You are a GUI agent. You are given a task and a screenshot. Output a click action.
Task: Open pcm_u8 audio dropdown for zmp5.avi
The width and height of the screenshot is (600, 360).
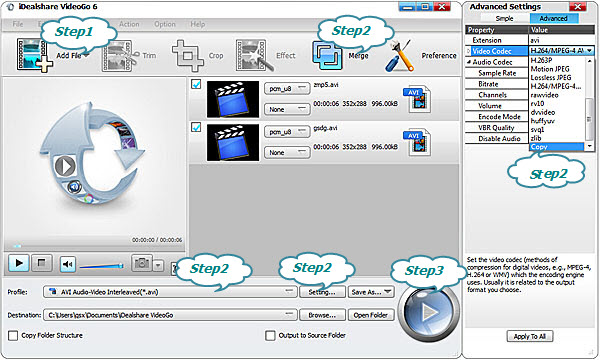287,88
